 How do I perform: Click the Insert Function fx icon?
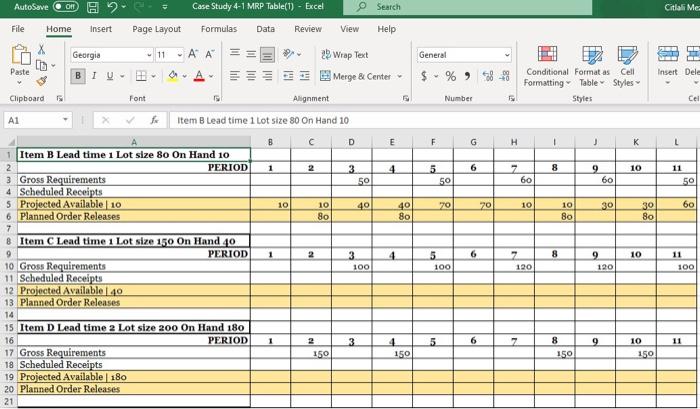point(154,120)
